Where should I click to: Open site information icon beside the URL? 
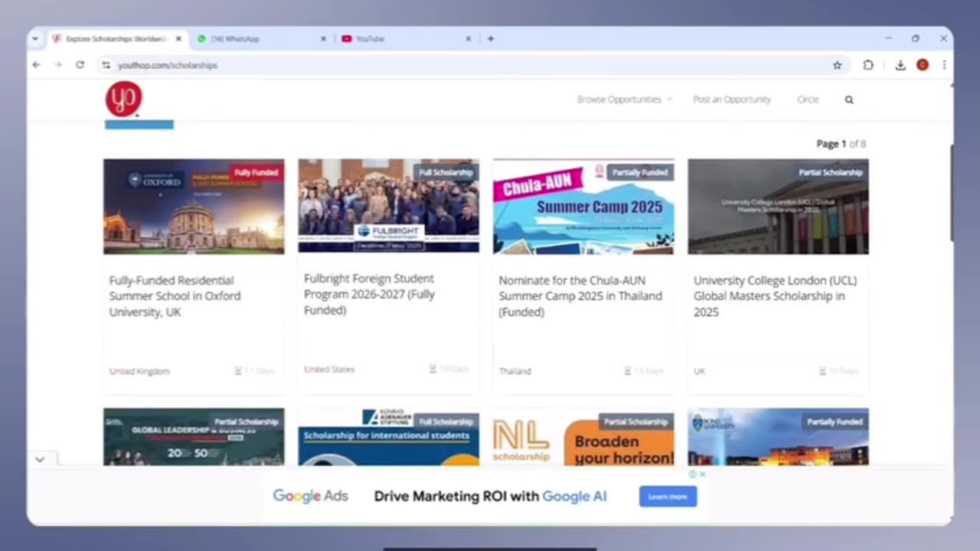point(106,65)
